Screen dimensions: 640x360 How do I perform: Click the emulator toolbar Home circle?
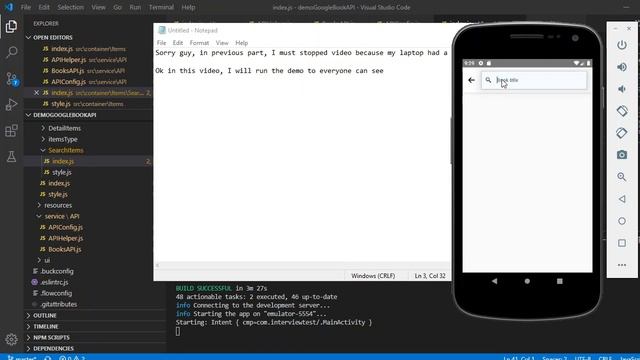point(622,221)
